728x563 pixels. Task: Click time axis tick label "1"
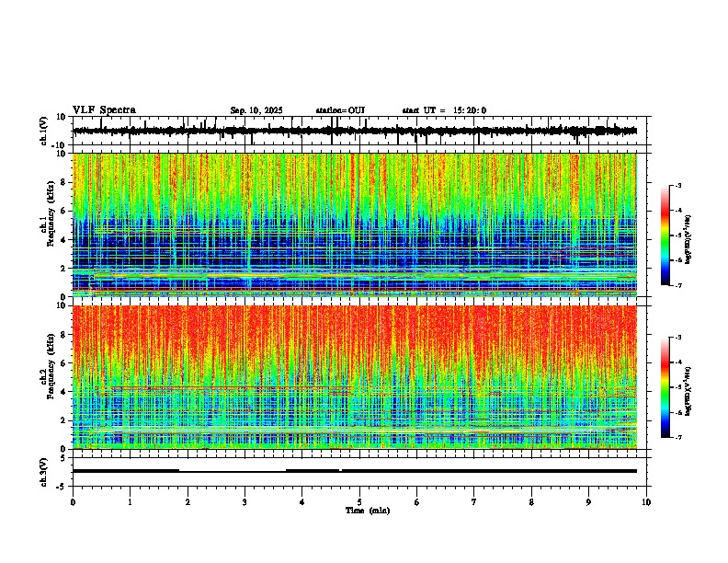pos(130,502)
